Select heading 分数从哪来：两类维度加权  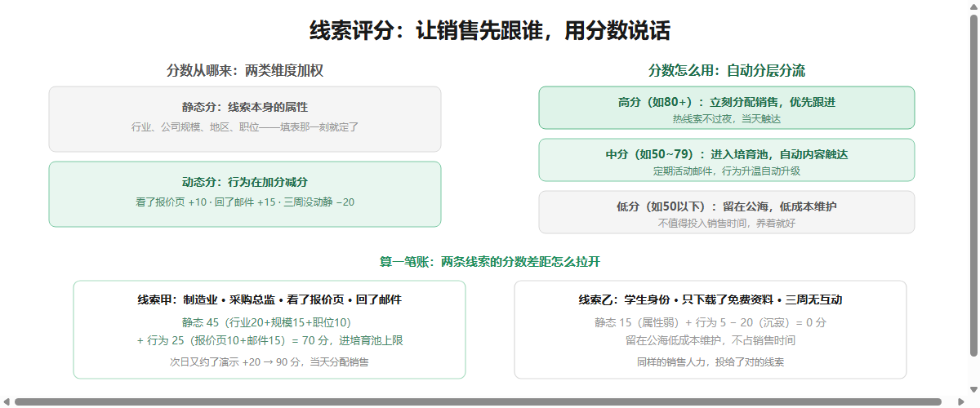pos(245,70)
